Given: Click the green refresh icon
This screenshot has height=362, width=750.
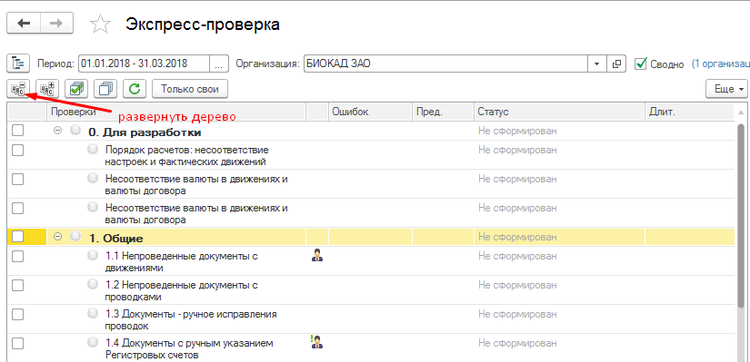Looking at the screenshot, I should (x=134, y=88).
